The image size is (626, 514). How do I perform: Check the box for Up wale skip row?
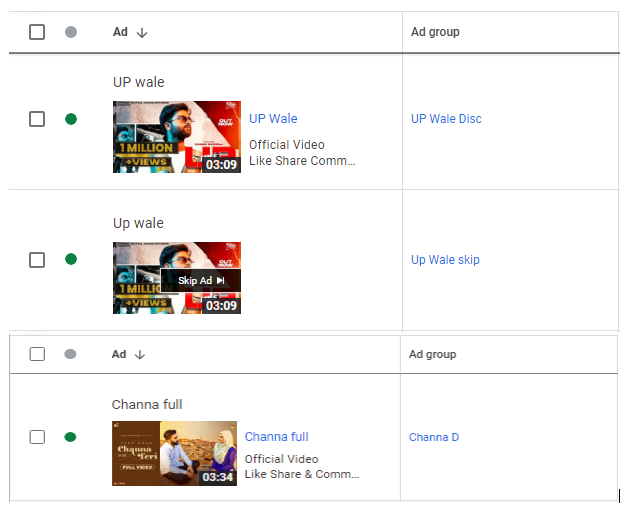pyautogui.click(x=37, y=260)
